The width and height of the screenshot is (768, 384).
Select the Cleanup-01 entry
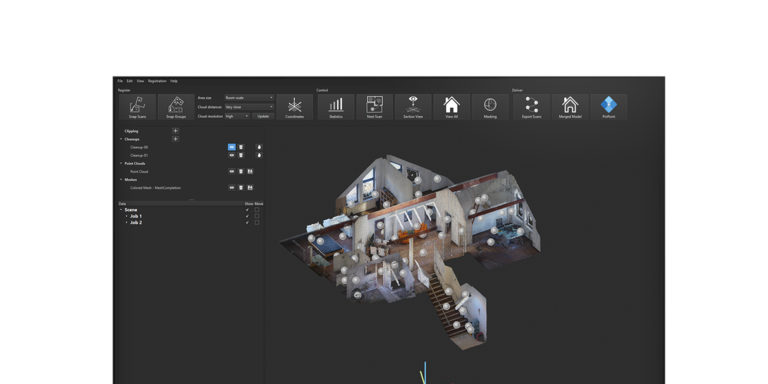(139, 155)
